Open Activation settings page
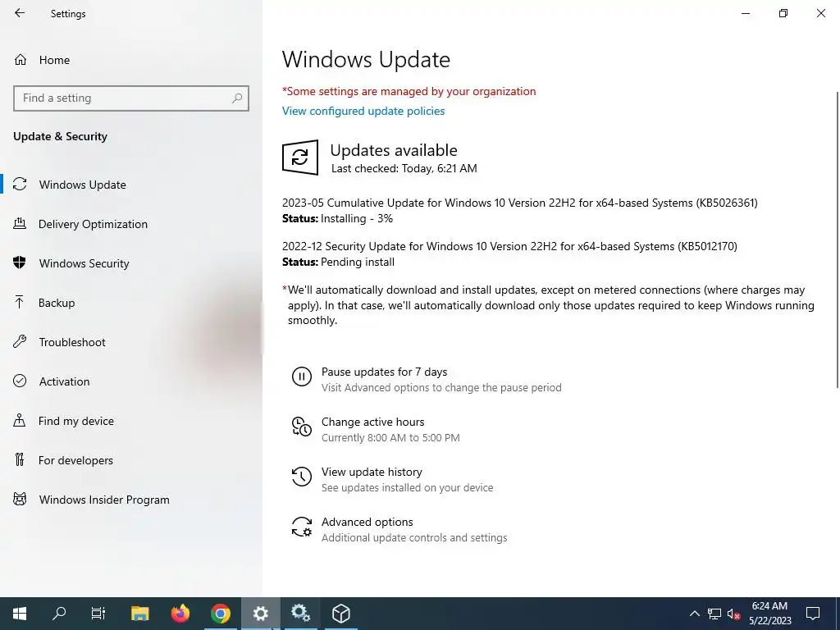This screenshot has width=840, height=630. coord(64,381)
